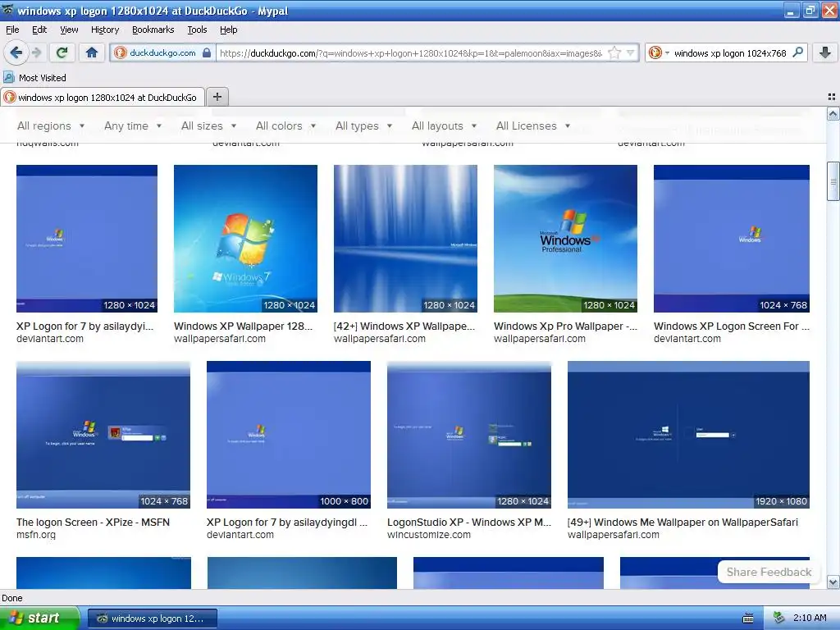Open the Windows XP Professional Bliss thumbnail
The image size is (840, 630).
[x=565, y=239]
